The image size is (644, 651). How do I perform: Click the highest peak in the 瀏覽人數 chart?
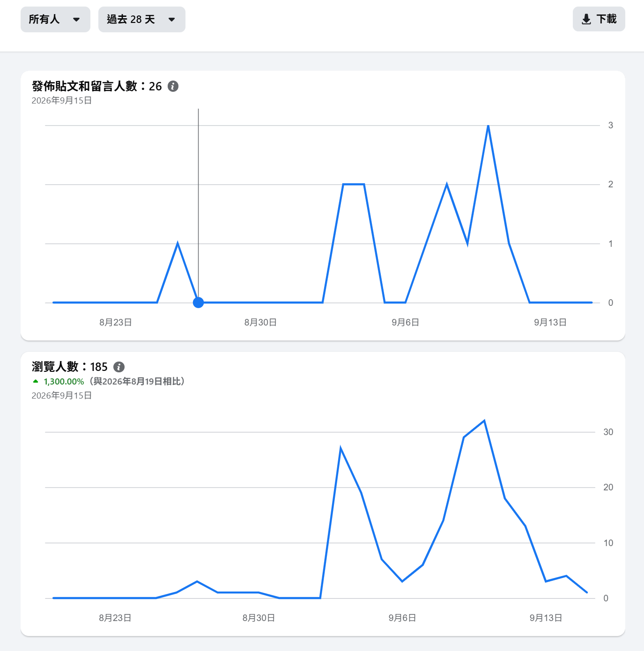(x=484, y=421)
